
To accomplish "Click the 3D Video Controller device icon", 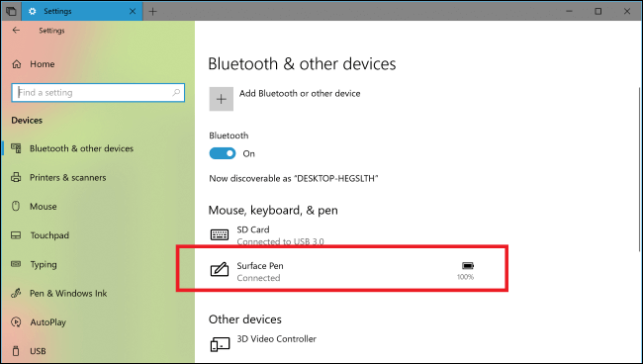I will [220, 344].
